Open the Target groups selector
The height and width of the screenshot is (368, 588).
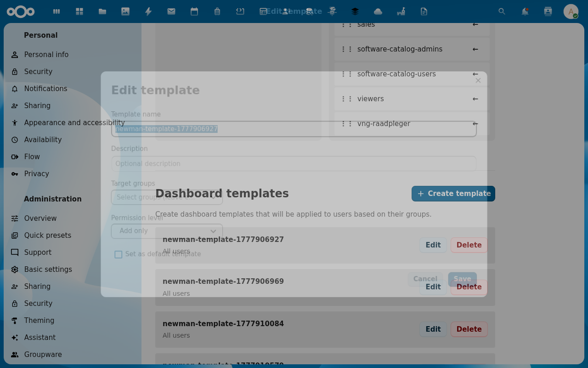(167, 197)
